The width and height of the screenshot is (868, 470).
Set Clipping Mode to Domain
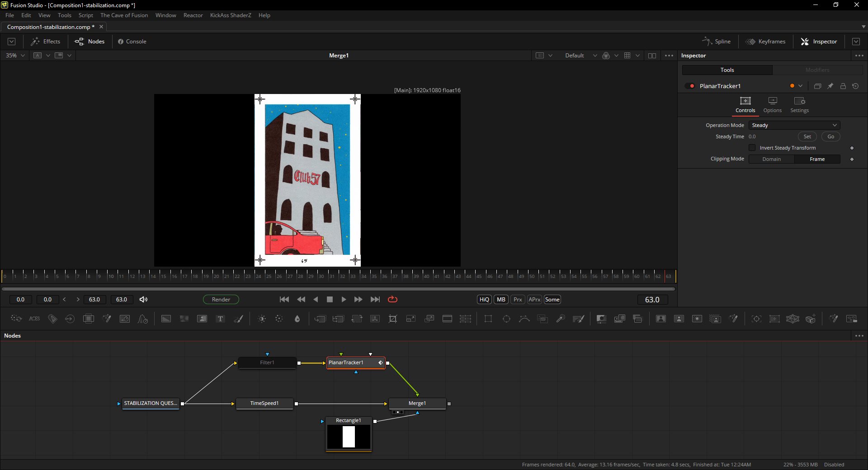click(771, 159)
